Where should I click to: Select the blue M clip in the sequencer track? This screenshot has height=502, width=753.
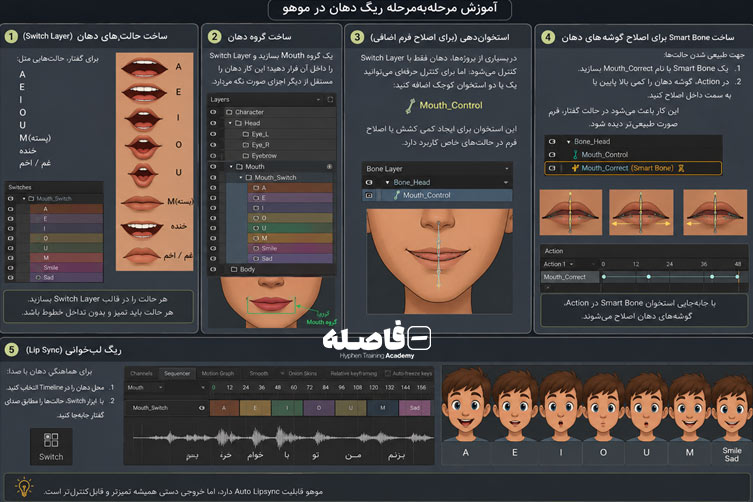point(383,408)
